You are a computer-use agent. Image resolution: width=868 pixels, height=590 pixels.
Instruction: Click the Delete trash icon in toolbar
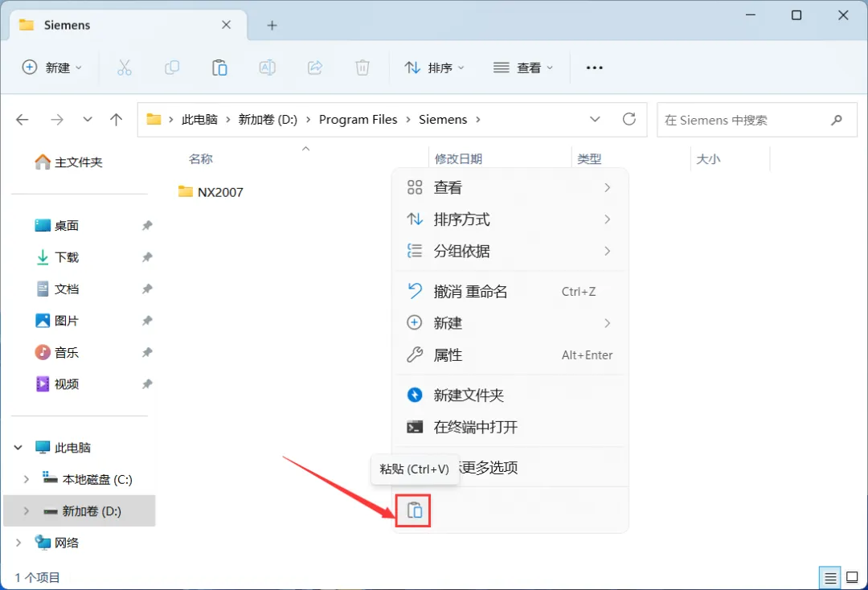coord(362,68)
